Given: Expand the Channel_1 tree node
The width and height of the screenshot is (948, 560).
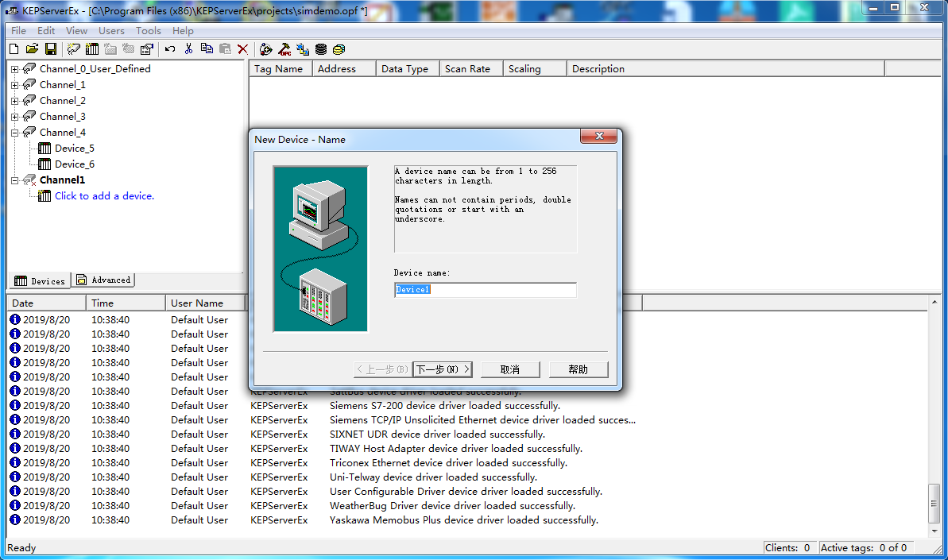Looking at the screenshot, I should click(14, 85).
